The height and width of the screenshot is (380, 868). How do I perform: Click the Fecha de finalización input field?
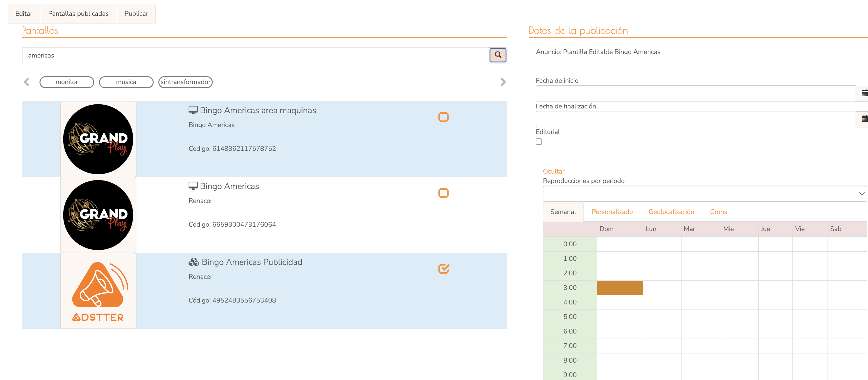click(695, 119)
